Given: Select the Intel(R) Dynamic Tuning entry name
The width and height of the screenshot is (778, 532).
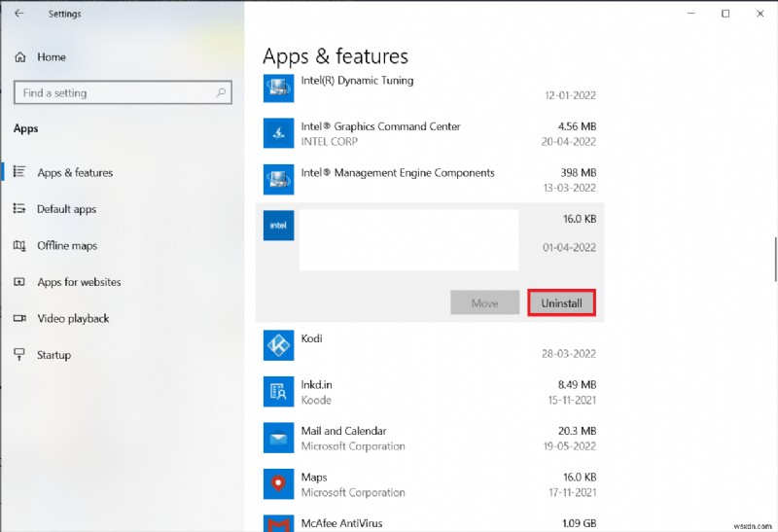Looking at the screenshot, I should (357, 81).
